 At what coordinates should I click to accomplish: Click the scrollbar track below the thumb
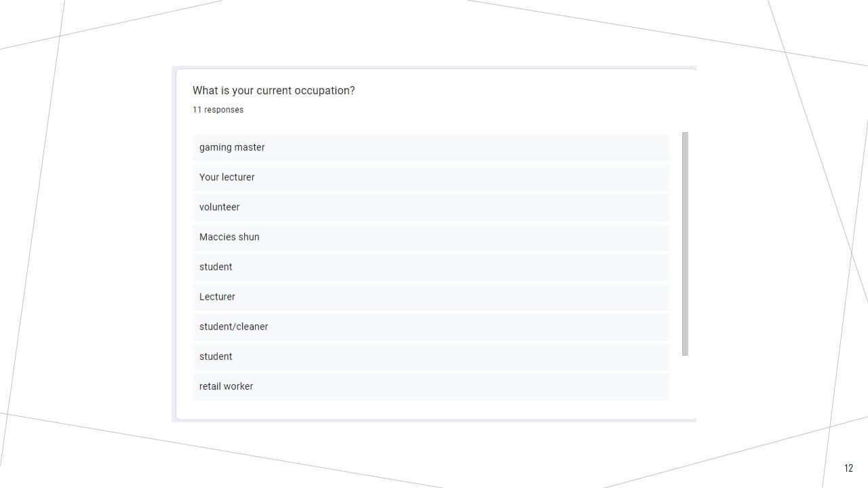click(x=685, y=380)
